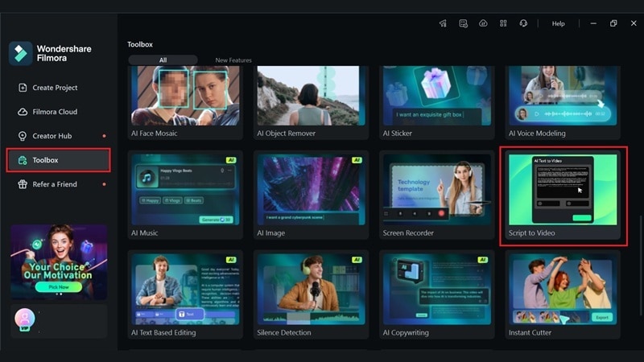This screenshot has width=644, height=362.
Task: Open the AI Voice Modeling tool
Action: (x=563, y=103)
